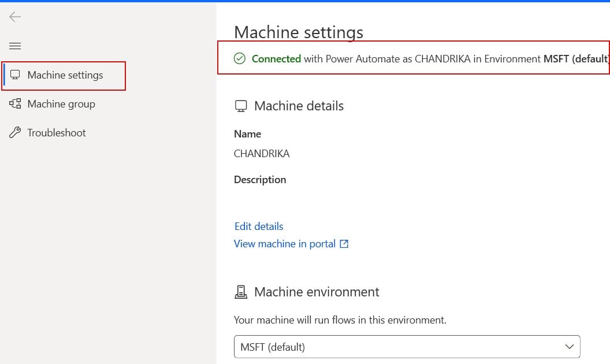The width and height of the screenshot is (610, 364).
Task: Navigate back using the arrow icon
Action: tap(14, 17)
